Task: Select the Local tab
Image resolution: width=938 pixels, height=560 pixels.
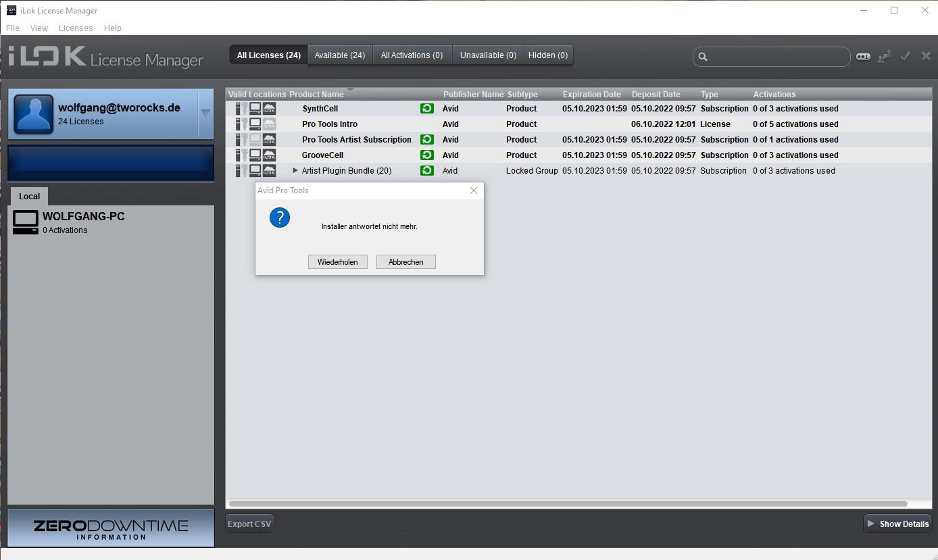Action: (x=29, y=196)
